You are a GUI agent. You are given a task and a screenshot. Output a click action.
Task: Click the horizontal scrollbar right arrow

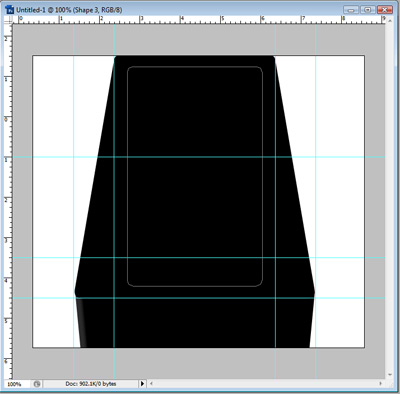(x=381, y=384)
